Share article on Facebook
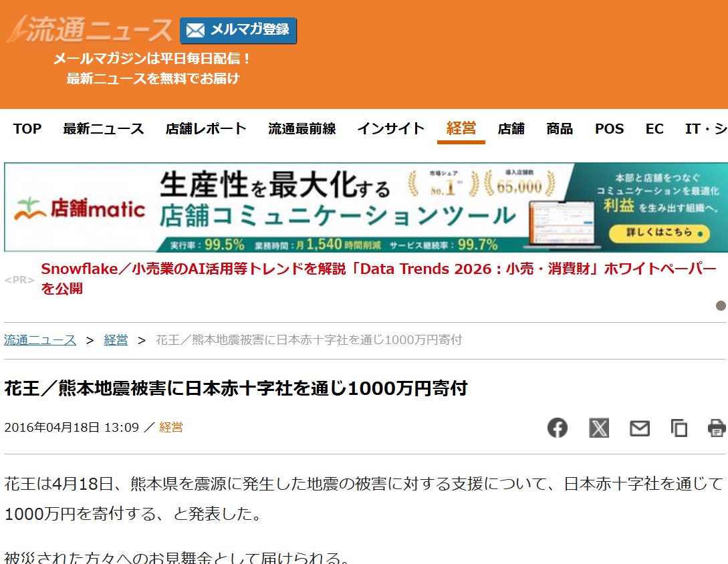This screenshot has height=564, width=728. (x=557, y=428)
